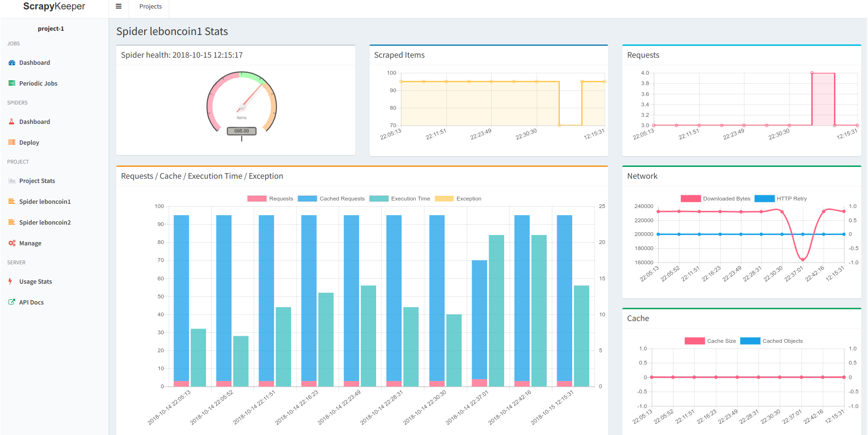Click the Requests small panel title
Viewport: 868px width, 435px height.
[x=643, y=55]
